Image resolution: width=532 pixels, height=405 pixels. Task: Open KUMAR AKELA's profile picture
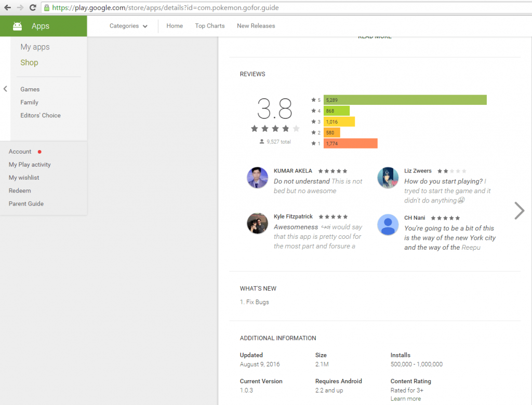[258, 178]
